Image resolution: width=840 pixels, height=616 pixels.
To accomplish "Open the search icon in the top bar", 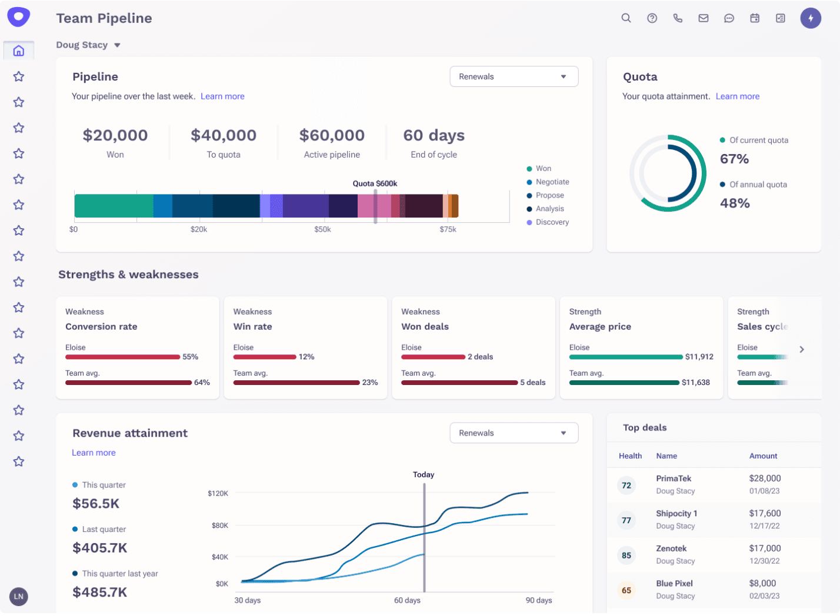I will pyautogui.click(x=626, y=18).
